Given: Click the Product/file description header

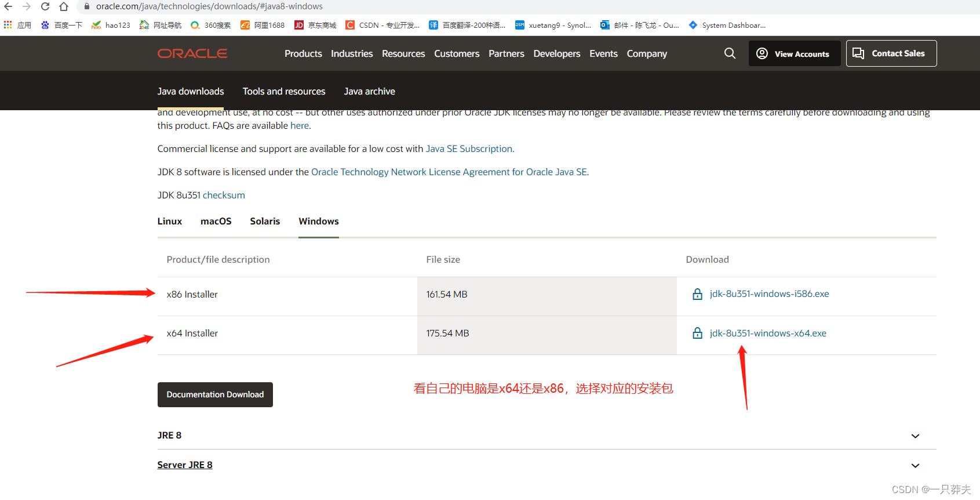Looking at the screenshot, I should click(x=218, y=259).
